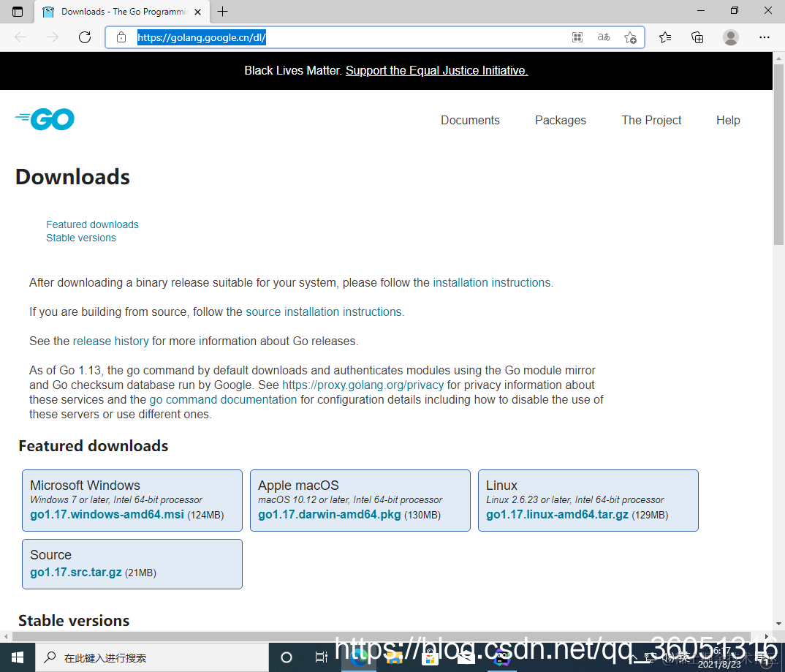Open The Project menu
785x672 pixels.
click(x=651, y=120)
